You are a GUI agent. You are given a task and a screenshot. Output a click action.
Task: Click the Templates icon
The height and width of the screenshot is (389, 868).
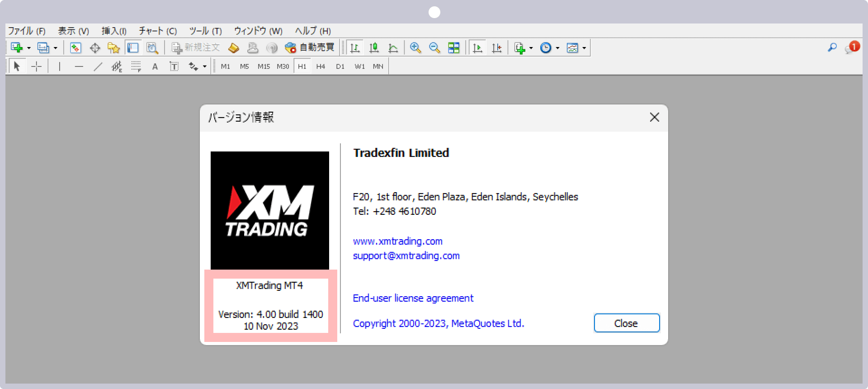572,47
